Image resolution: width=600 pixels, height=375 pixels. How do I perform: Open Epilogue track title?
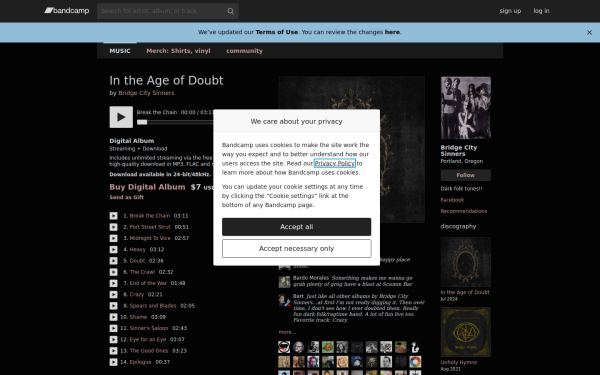140,362
